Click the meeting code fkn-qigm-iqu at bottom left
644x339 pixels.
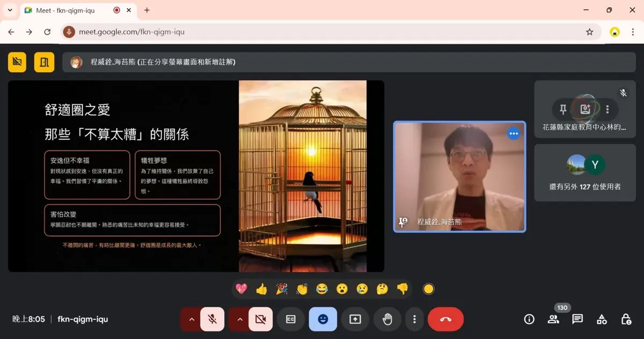pyautogui.click(x=83, y=319)
